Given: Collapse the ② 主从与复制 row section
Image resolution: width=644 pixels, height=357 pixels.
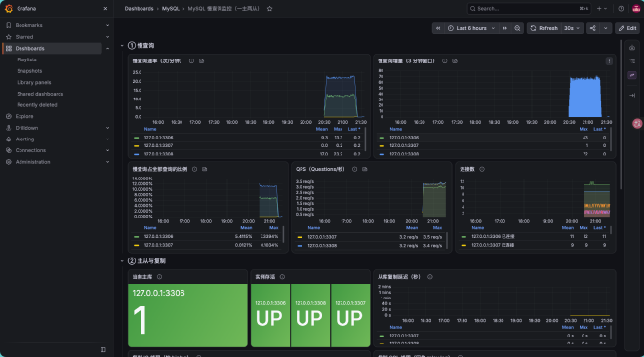Looking at the screenshot, I should [x=122, y=261].
